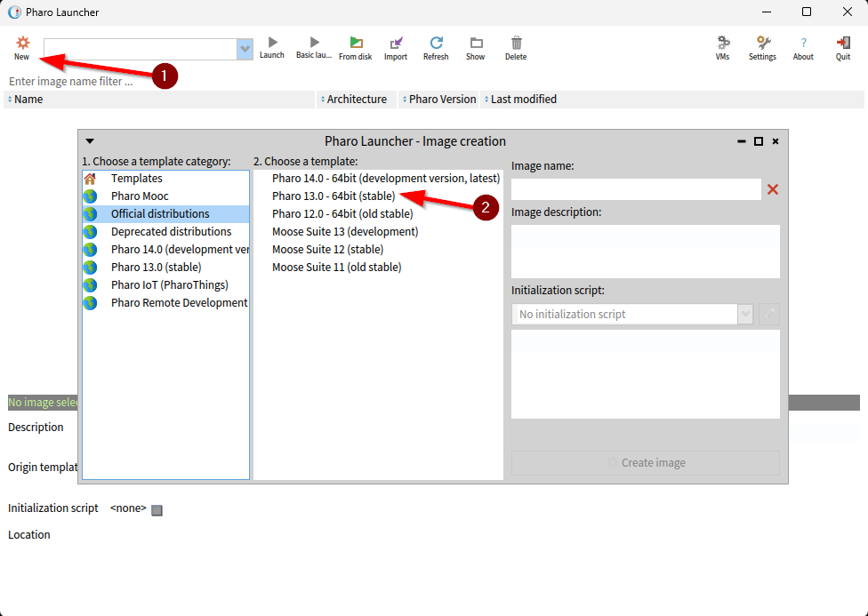This screenshot has width=868, height=616.
Task: Open the VMs manager icon
Action: pyautogui.click(x=723, y=43)
